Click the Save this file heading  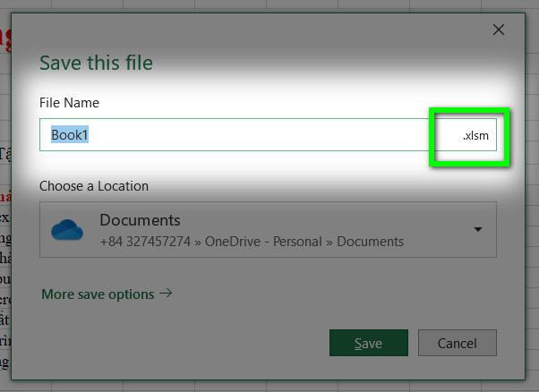97,63
